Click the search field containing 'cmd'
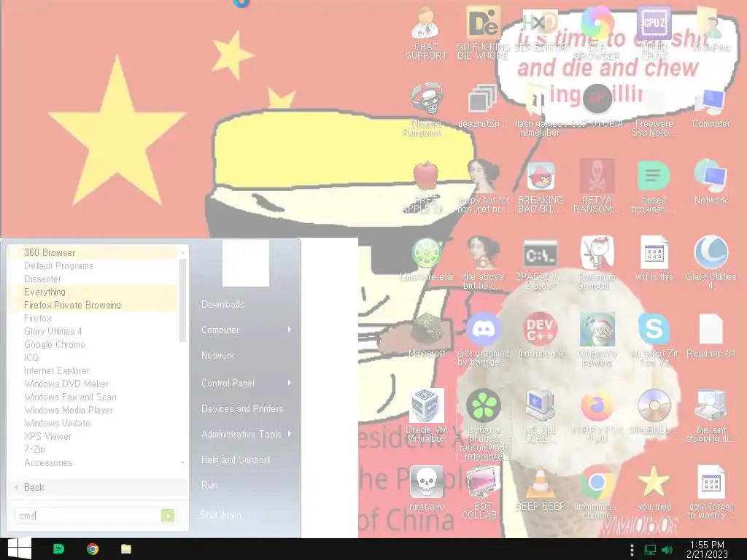747x560 pixels. pos(88,516)
